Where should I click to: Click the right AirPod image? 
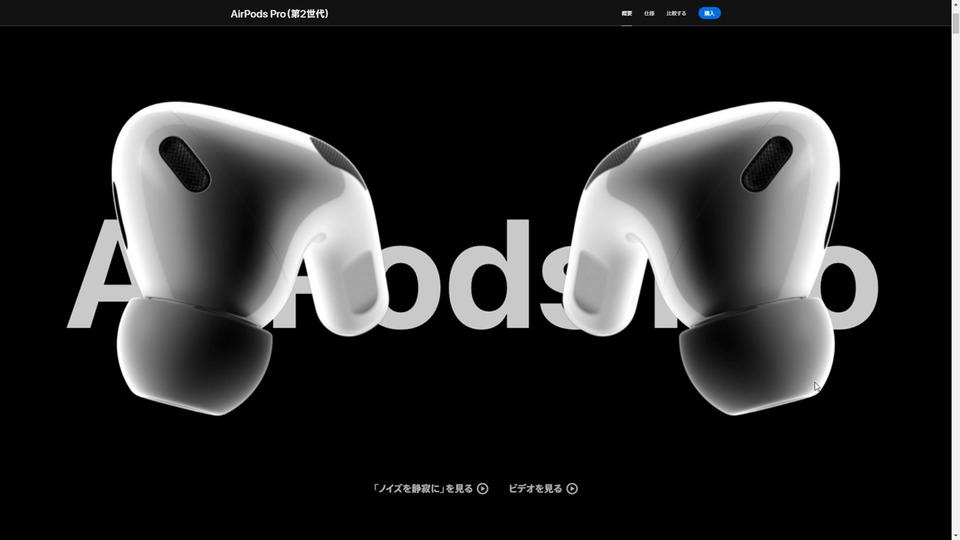(701, 257)
